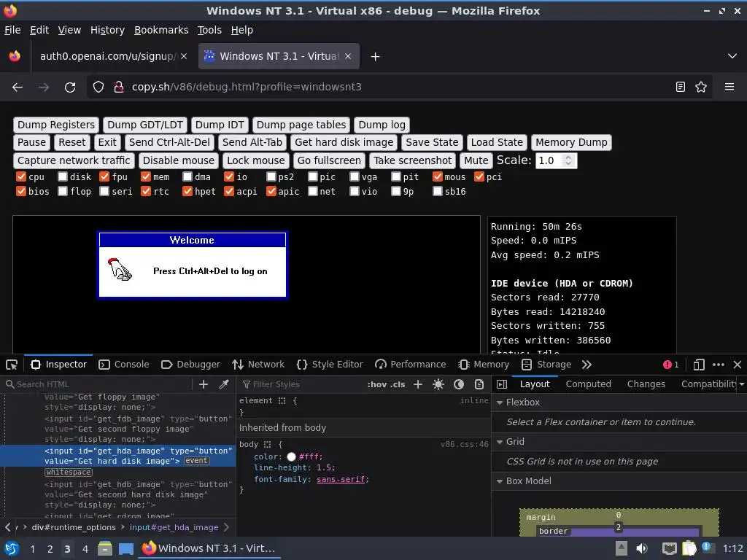Open devtools customize three-dots menu

pyautogui.click(x=719, y=365)
